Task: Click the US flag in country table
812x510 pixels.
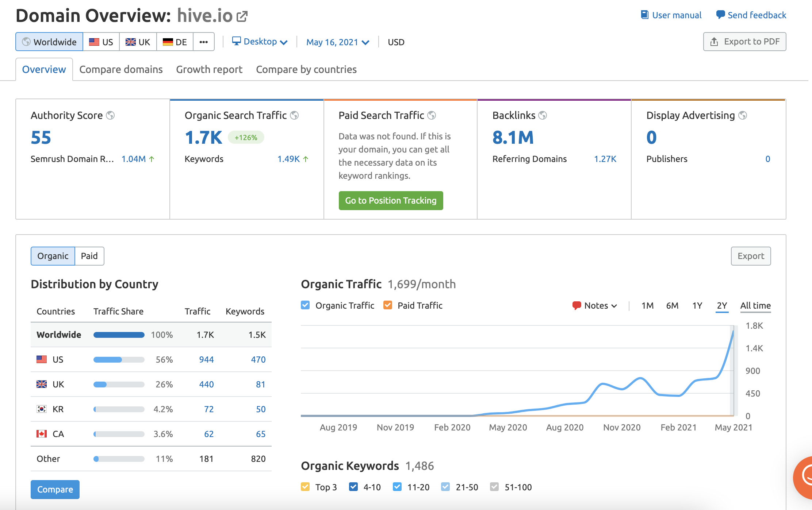Action: pos(42,359)
